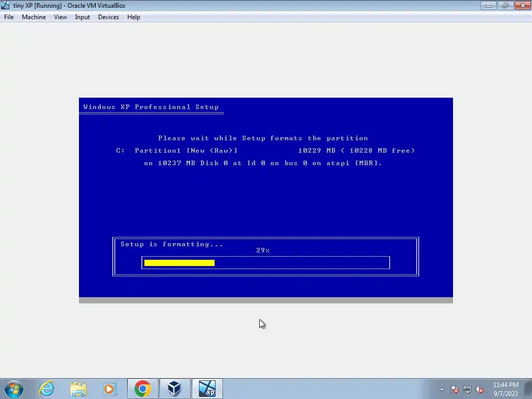
Task: Select the tiny XP VM taskbar button
Action: pos(207,389)
